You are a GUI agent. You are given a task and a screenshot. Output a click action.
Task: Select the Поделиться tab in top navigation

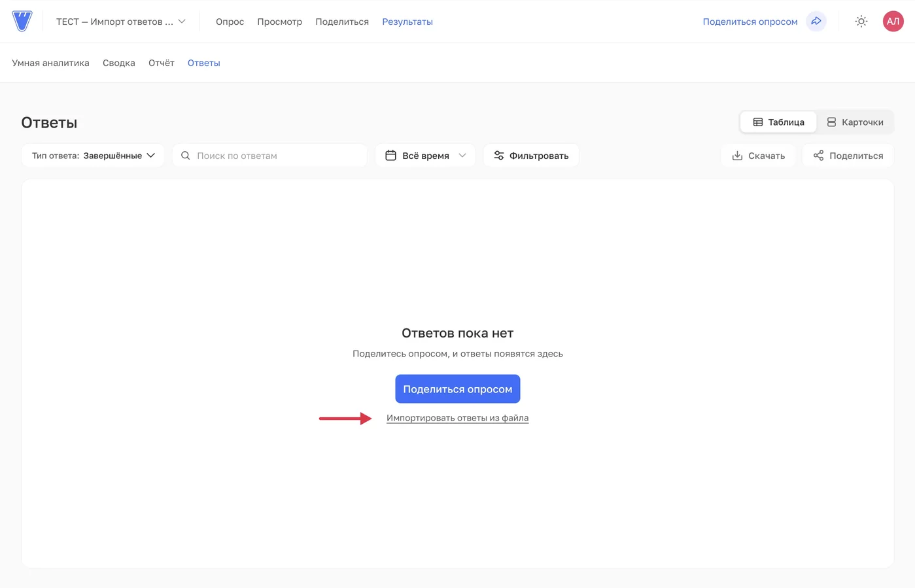click(x=342, y=22)
